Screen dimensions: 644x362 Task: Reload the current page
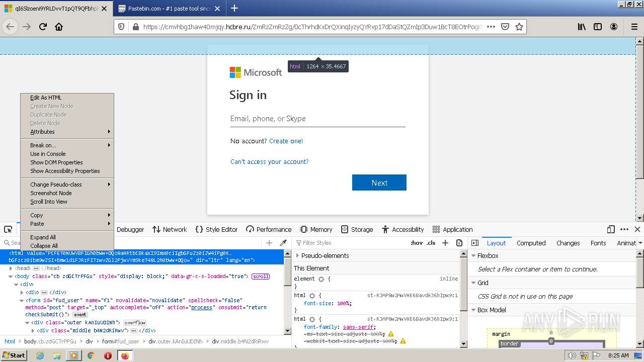coord(43,27)
